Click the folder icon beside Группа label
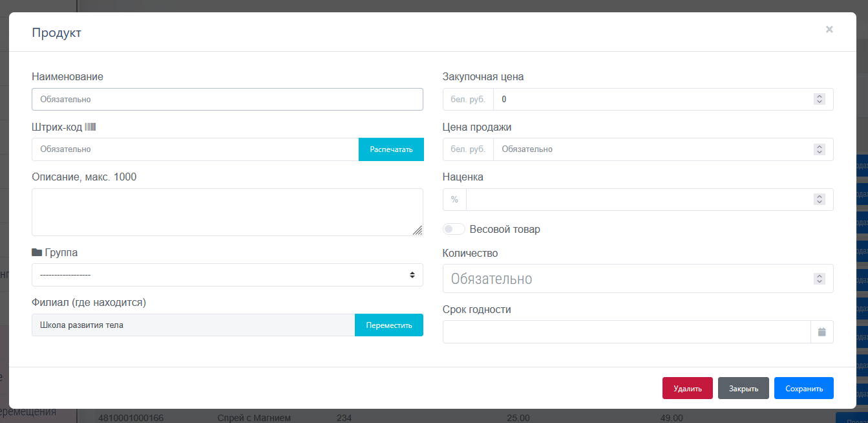868x423 pixels. tap(37, 252)
